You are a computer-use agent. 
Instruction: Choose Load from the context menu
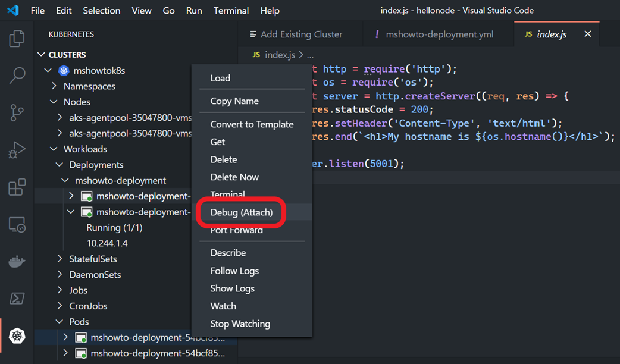pyautogui.click(x=252, y=79)
